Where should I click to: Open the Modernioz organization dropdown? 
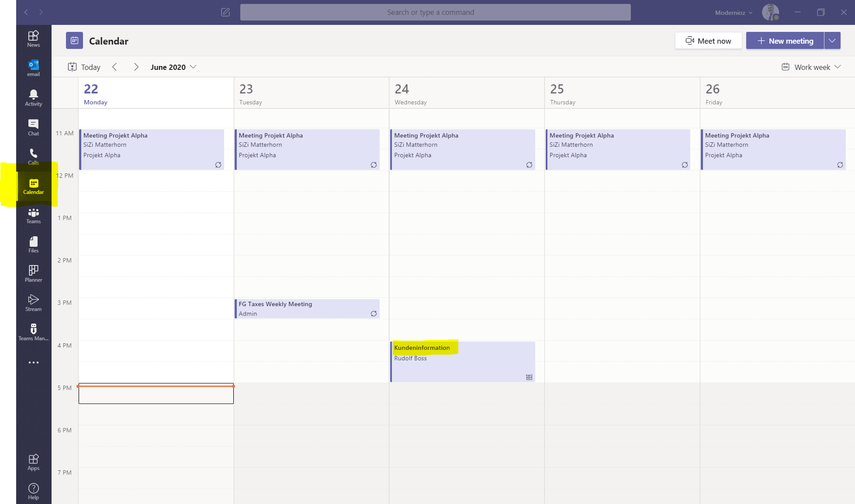tap(734, 13)
